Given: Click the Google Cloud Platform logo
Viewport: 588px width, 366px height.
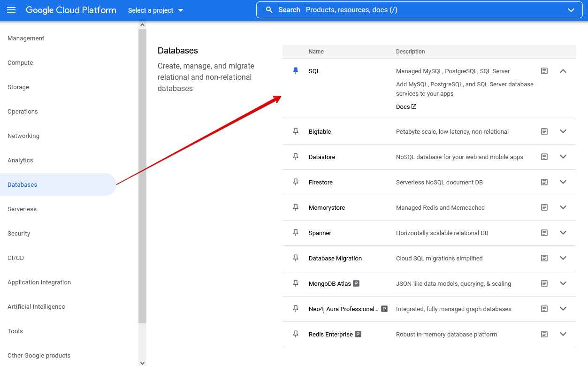Looking at the screenshot, I should 71,10.
